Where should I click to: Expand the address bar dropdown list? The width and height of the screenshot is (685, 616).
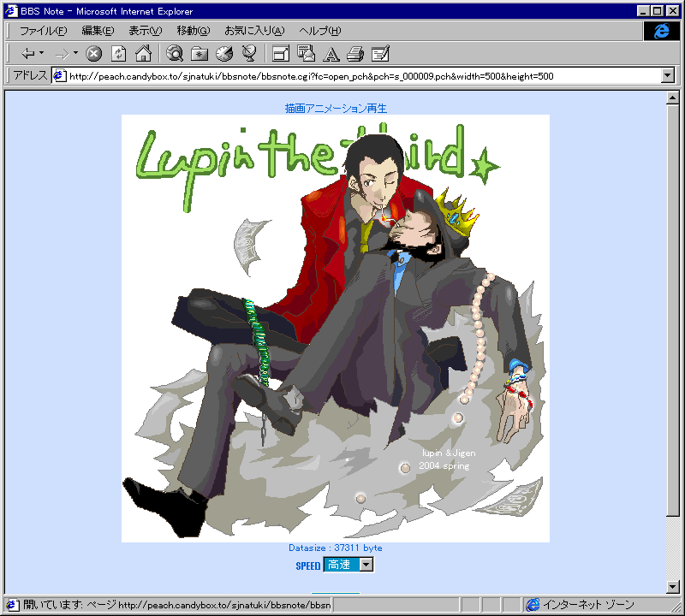[x=668, y=76]
